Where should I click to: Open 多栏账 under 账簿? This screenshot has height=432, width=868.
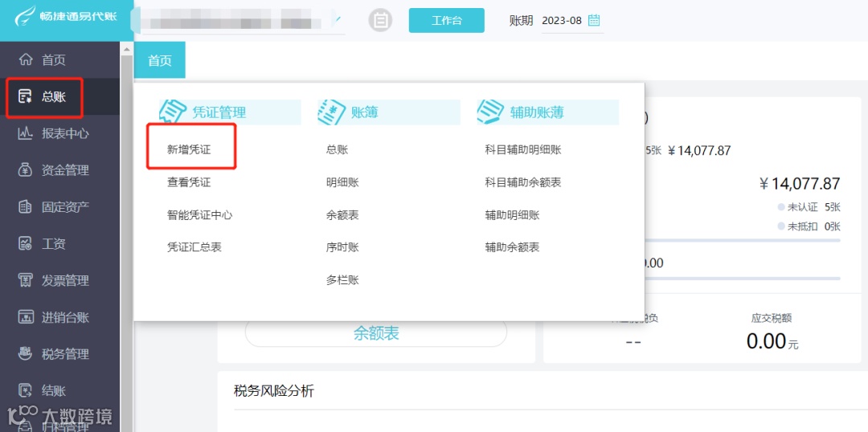(342, 280)
